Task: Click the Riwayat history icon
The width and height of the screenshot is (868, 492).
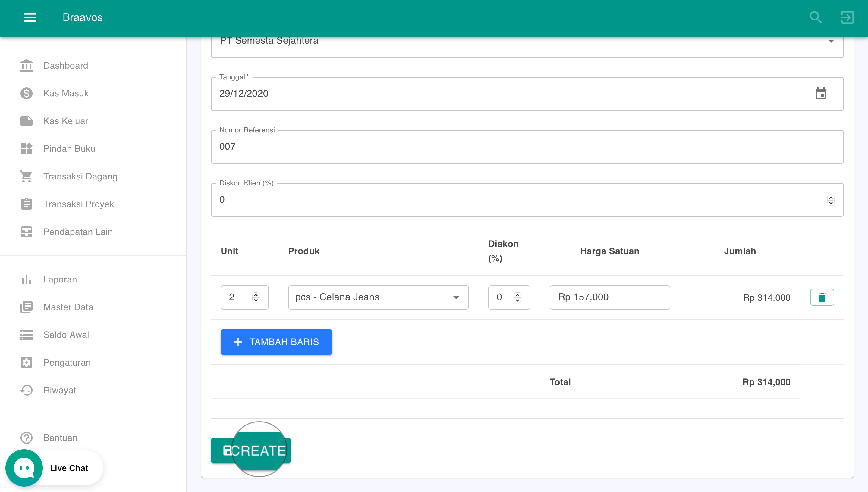Action: point(27,390)
